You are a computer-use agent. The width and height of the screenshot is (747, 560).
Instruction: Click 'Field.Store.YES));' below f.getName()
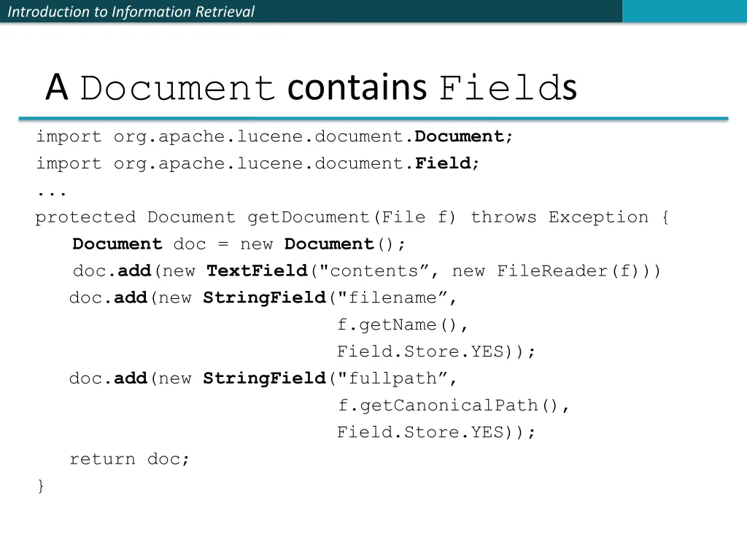[436, 352]
